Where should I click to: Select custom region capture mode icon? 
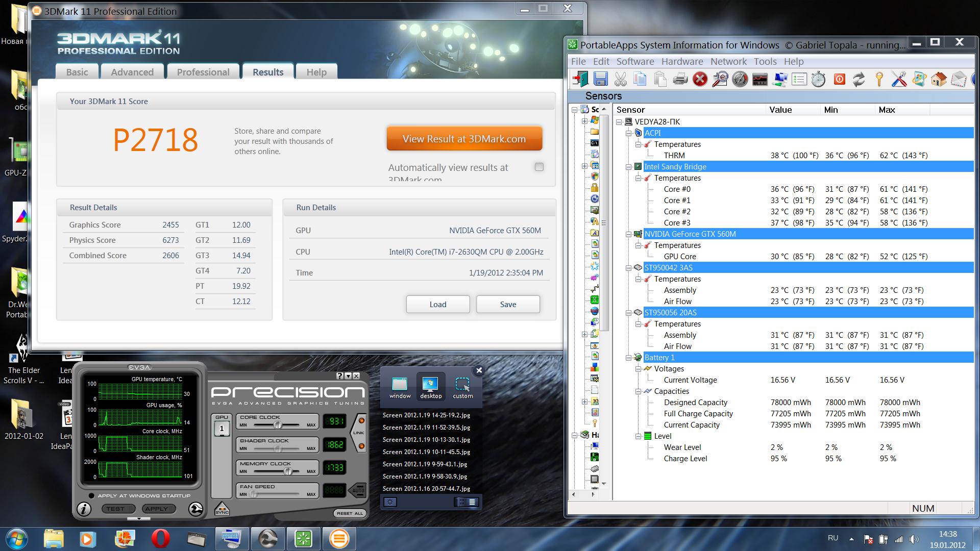click(x=463, y=387)
